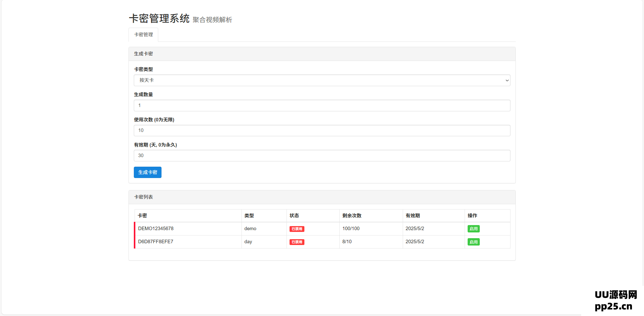
Task: Click the 100/100 remaining uses value
Action: [x=351, y=228]
